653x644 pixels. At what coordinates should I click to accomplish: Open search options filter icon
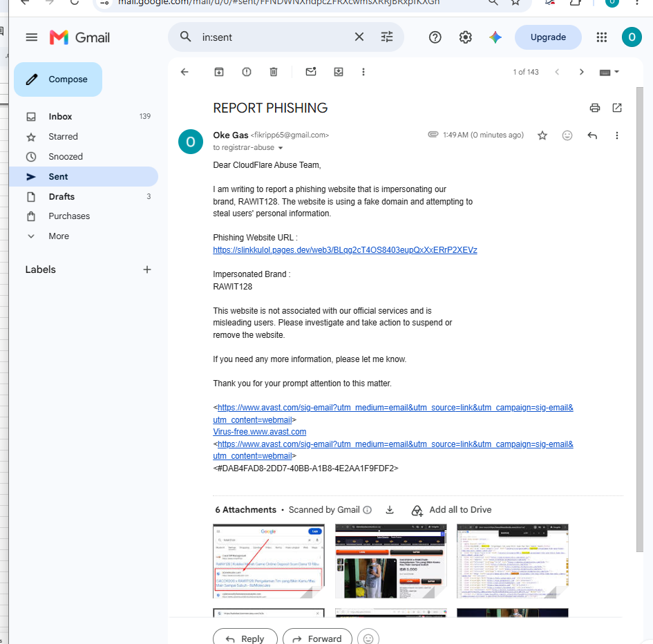click(x=387, y=37)
